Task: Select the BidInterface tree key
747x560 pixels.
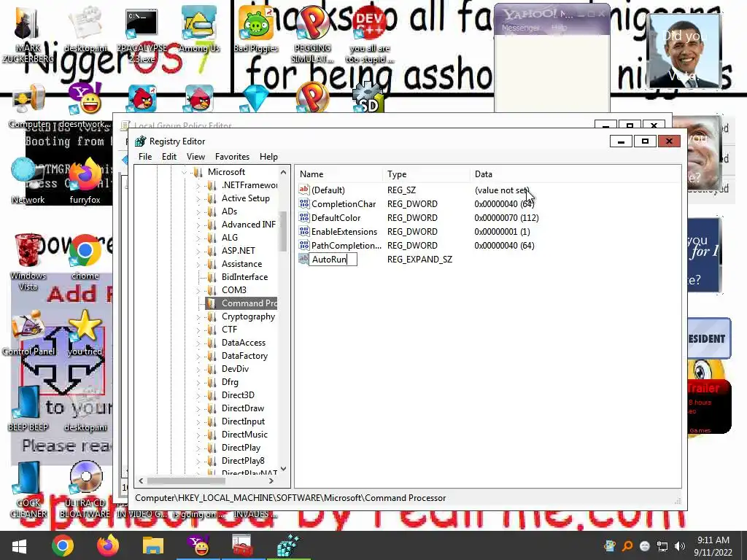Action: 244,277
